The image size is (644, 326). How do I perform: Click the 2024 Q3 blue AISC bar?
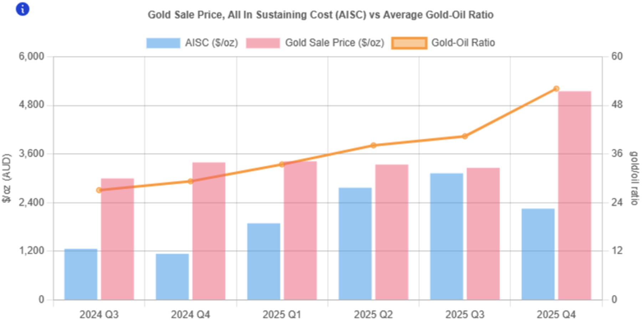pyautogui.click(x=81, y=274)
